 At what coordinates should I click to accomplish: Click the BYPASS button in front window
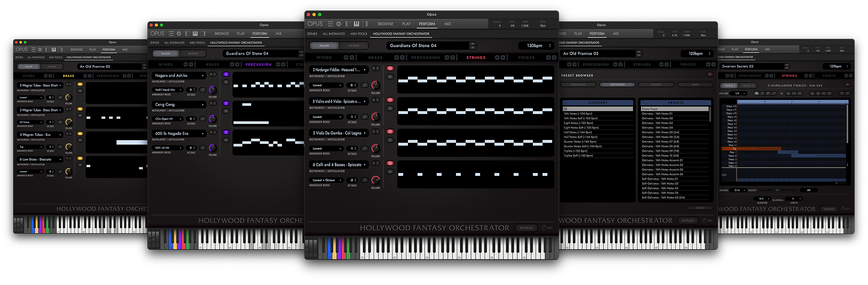[526, 228]
